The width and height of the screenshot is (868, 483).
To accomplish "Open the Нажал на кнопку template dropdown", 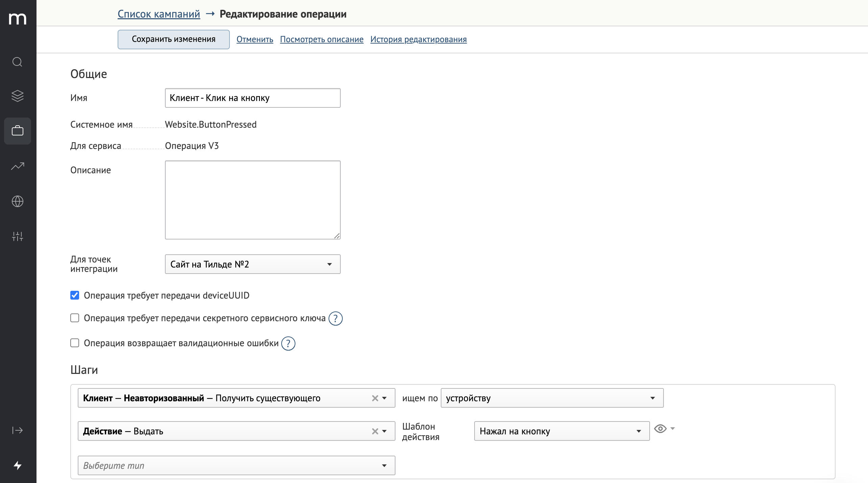I will point(562,431).
